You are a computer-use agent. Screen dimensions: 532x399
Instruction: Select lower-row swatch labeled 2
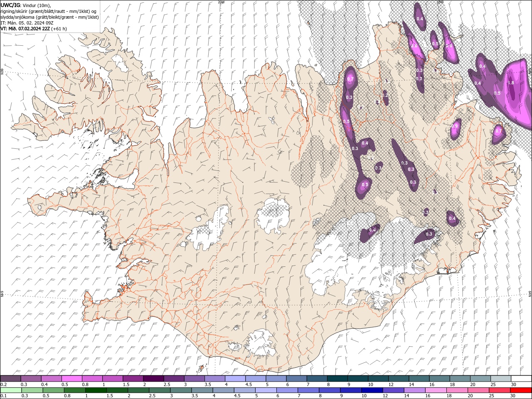[138, 390]
